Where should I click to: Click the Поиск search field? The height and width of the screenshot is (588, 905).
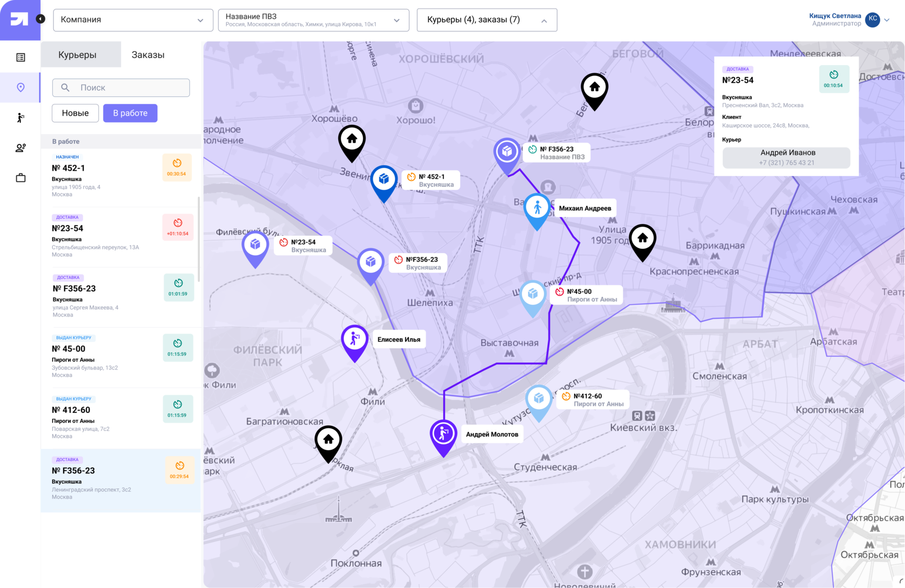click(x=121, y=87)
